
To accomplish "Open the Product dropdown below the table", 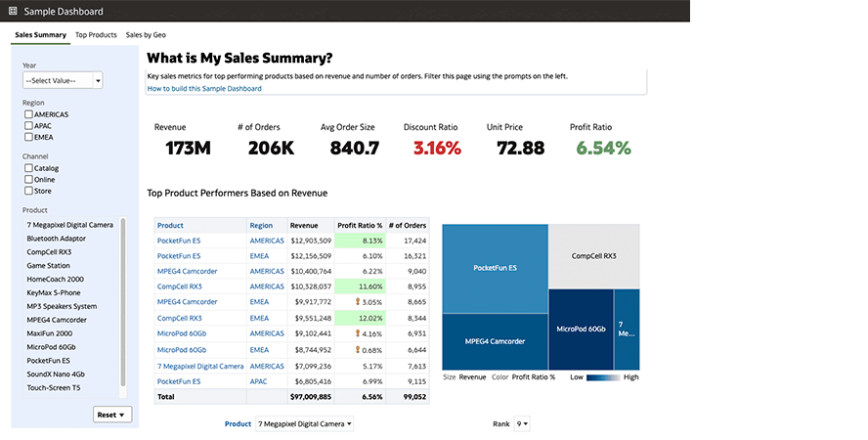I will coord(304,424).
